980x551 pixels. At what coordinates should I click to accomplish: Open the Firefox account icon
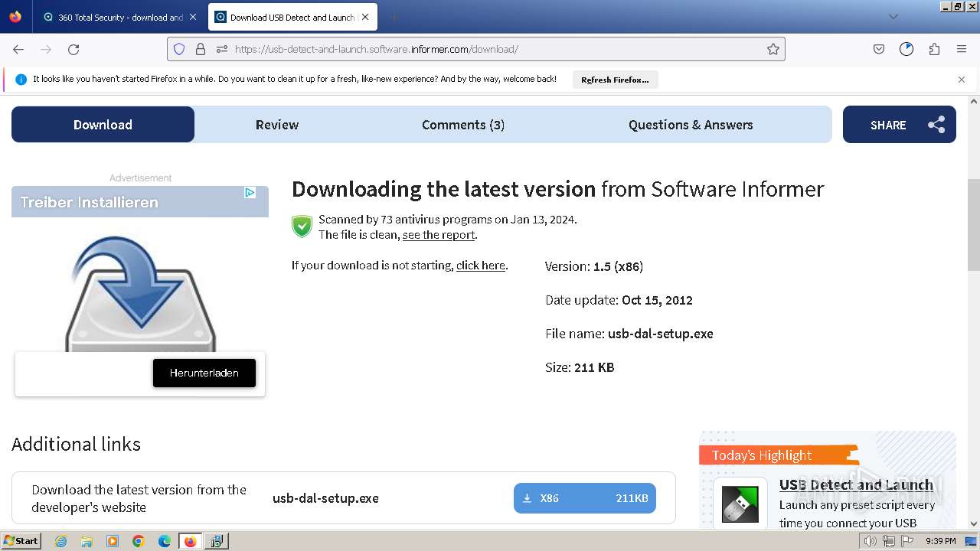[x=906, y=49]
